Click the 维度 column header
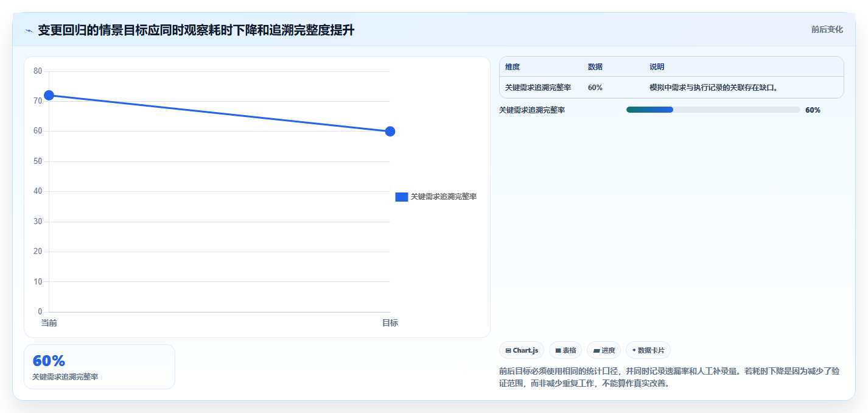This screenshot has width=868, height=413. tap(513, 67)
